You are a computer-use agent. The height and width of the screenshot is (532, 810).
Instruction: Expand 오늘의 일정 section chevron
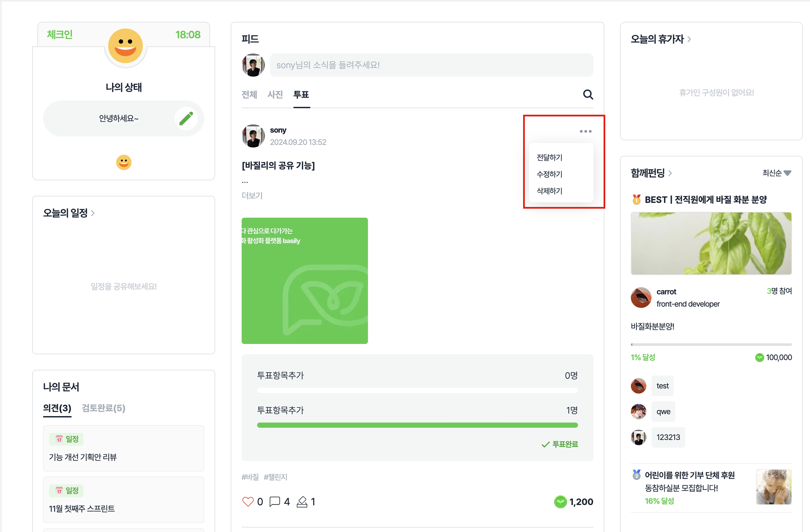coord(93,213)
